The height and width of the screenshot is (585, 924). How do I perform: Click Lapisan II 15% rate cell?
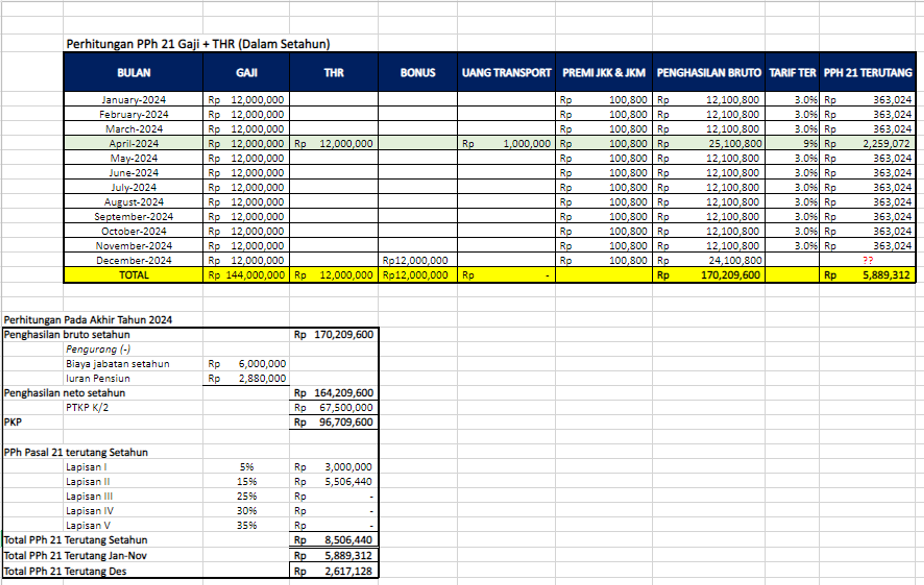[x=246, y=481]
